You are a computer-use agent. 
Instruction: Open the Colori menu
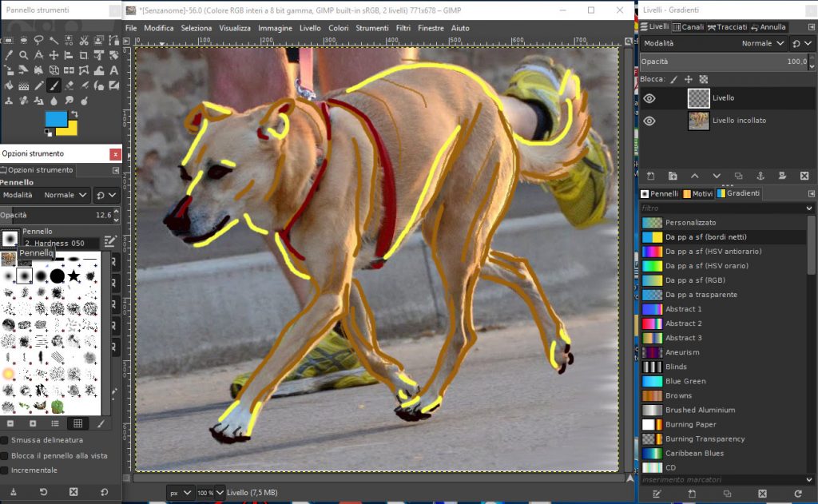coord(339,28)
